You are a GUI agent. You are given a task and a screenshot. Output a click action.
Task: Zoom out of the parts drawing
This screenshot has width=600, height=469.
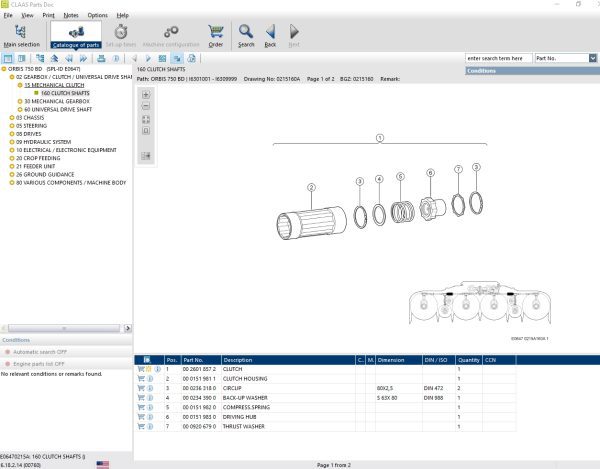pos(146,107)
